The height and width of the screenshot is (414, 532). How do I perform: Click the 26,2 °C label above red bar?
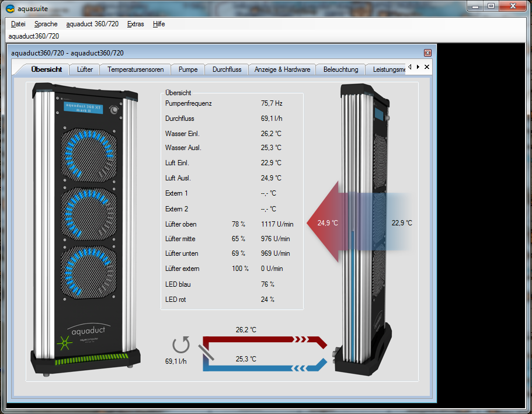point(246,330)
